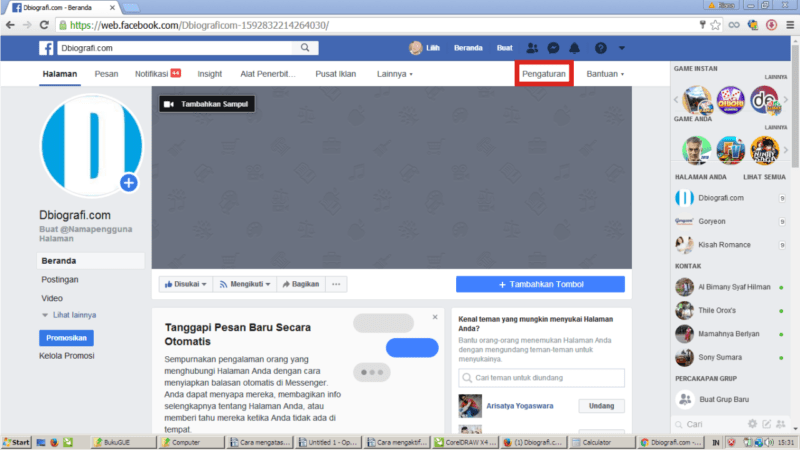
Task: Click the Facebook search input field
Action: 175,48
